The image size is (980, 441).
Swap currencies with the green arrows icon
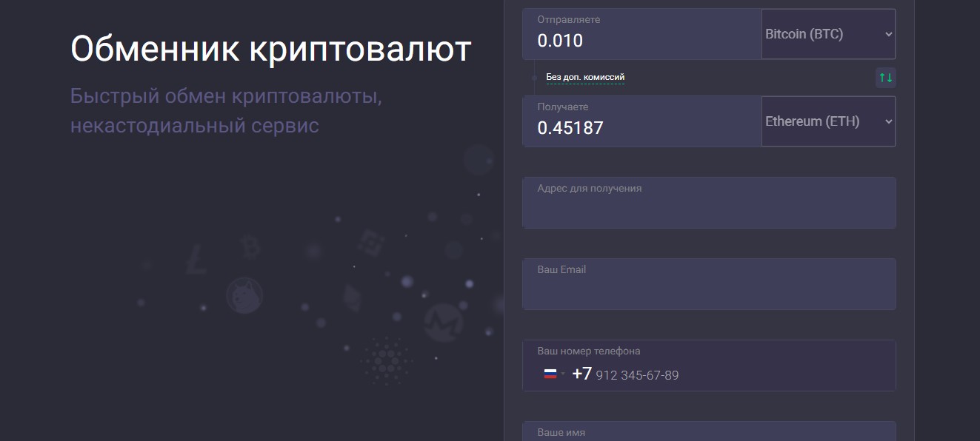pos(885,77)
